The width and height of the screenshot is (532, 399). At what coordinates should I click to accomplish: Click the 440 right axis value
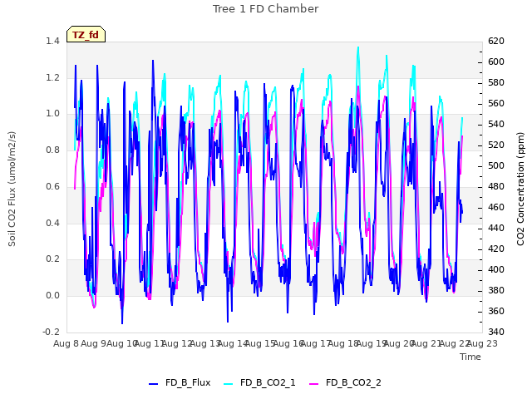tap(496, 228)
